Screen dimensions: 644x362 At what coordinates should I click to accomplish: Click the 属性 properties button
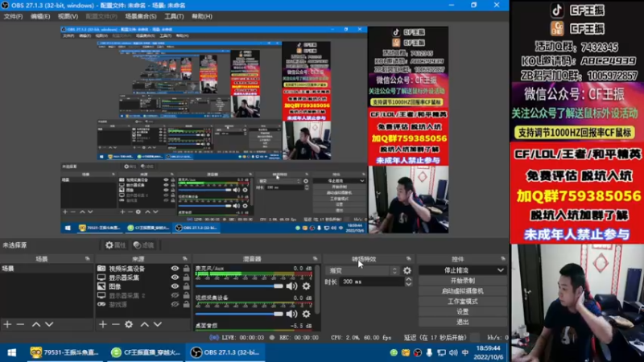[x=115, y=245]
